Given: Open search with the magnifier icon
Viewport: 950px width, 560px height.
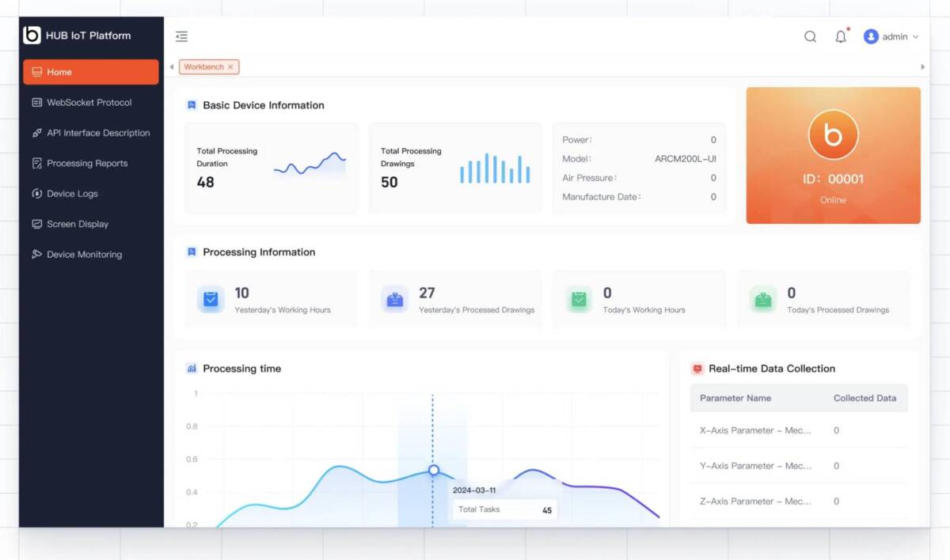Looking at the screenshot, I should coord(810,36).
